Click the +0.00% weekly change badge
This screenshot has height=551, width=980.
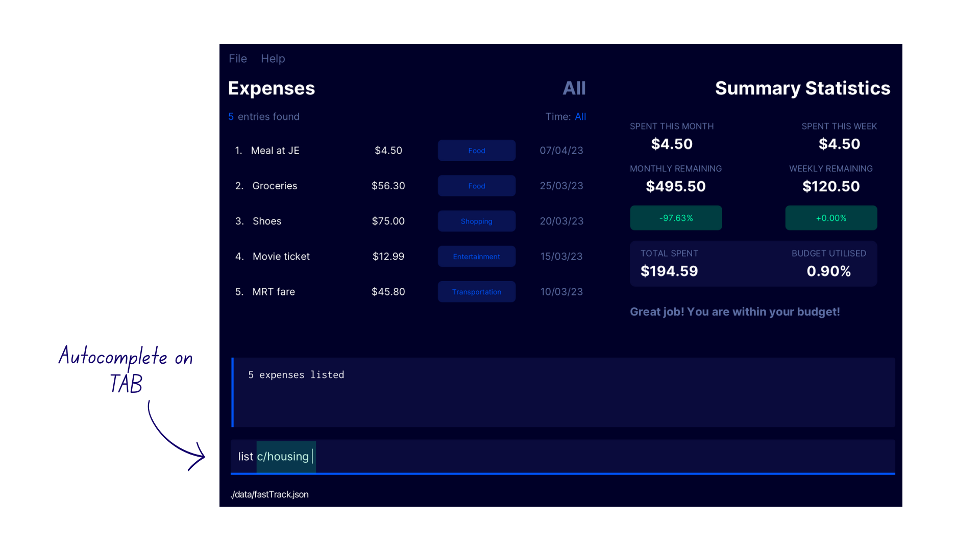pos(831,218)
